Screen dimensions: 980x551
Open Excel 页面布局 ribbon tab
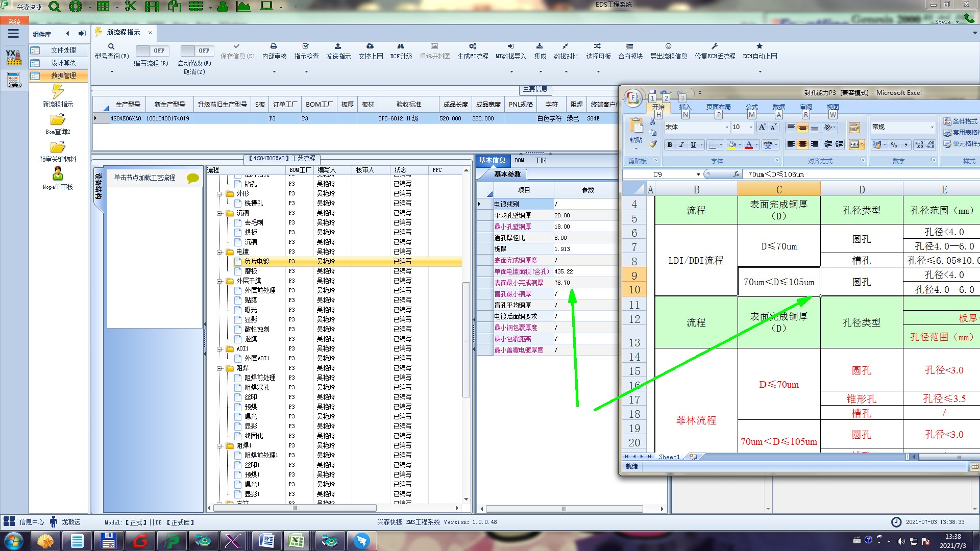pos(718,107)
